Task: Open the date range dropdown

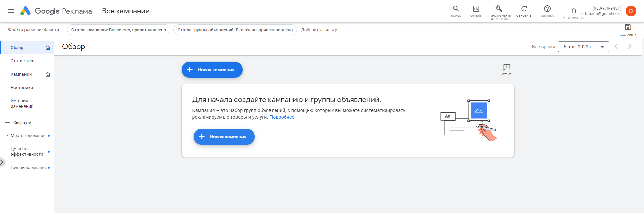Action: (x=583, y=47)
